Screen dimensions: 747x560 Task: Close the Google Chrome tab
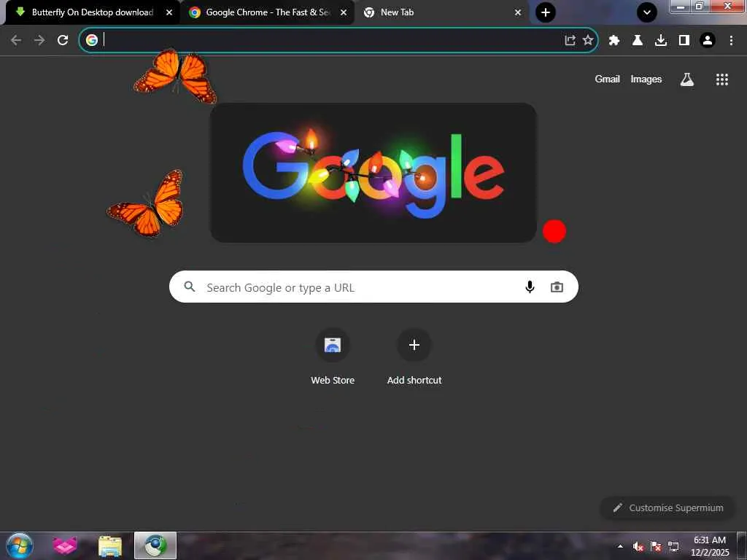coord(344,12)
